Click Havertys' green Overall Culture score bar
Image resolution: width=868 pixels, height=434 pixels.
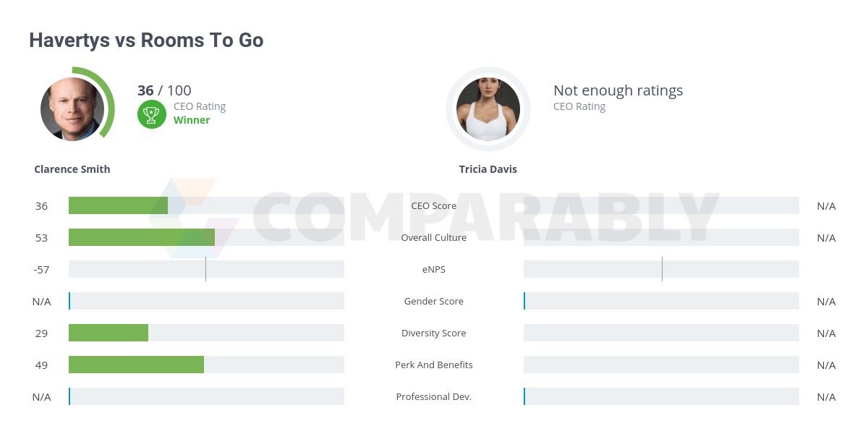pos(141,237)
